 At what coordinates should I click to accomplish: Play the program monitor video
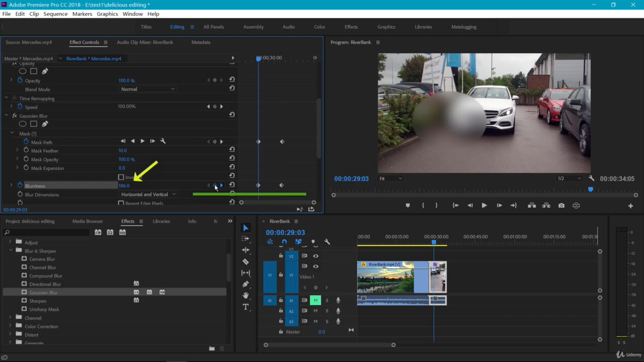484,205
